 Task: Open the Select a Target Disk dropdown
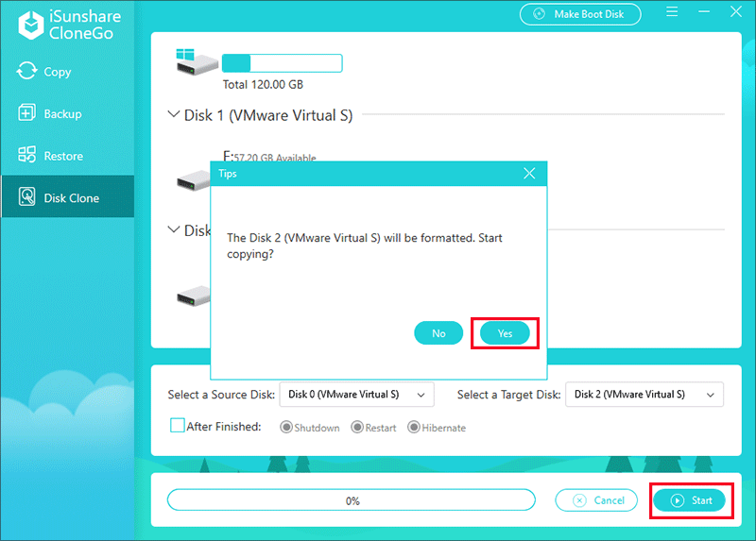[644, 394]
